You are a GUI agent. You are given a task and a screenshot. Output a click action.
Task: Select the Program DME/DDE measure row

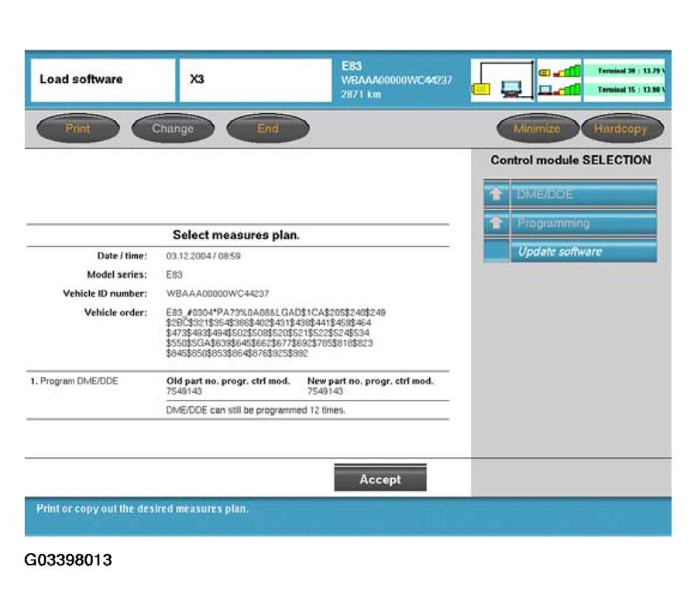(x=74, y=381)
